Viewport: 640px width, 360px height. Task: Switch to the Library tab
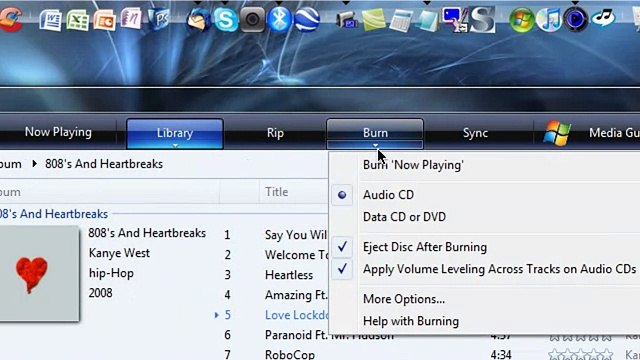pyautogui.click(x=175, y=133)
